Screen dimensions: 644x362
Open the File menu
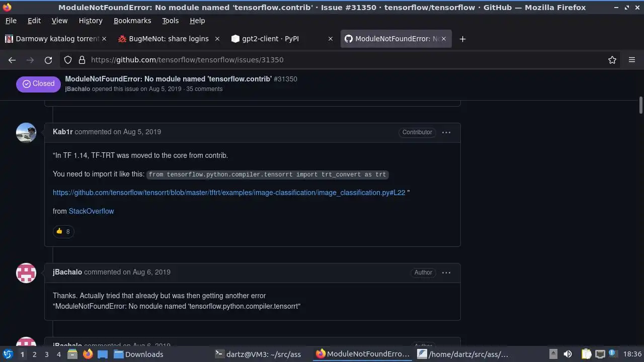[11, 21]
